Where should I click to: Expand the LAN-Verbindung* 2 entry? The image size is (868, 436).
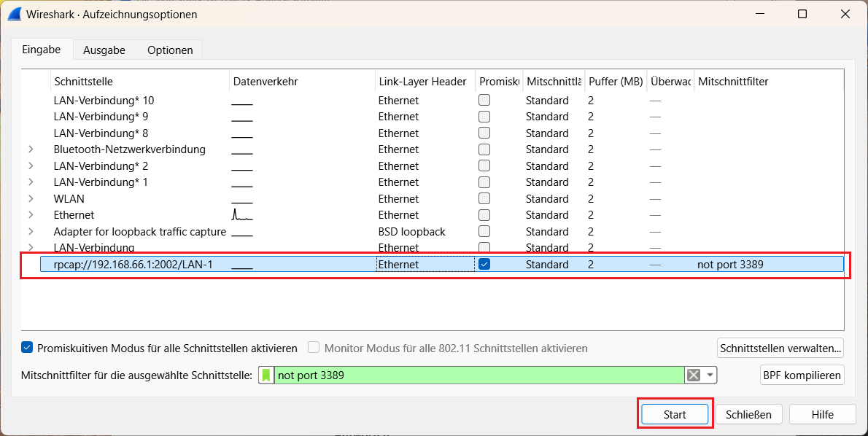pyautogui.click(x=31, y=166)
